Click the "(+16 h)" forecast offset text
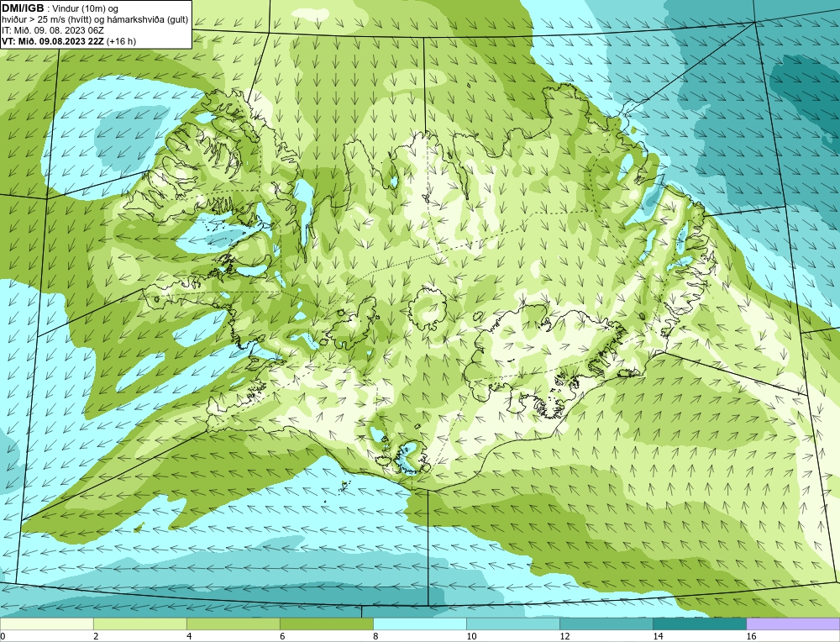 coord(121,41)
